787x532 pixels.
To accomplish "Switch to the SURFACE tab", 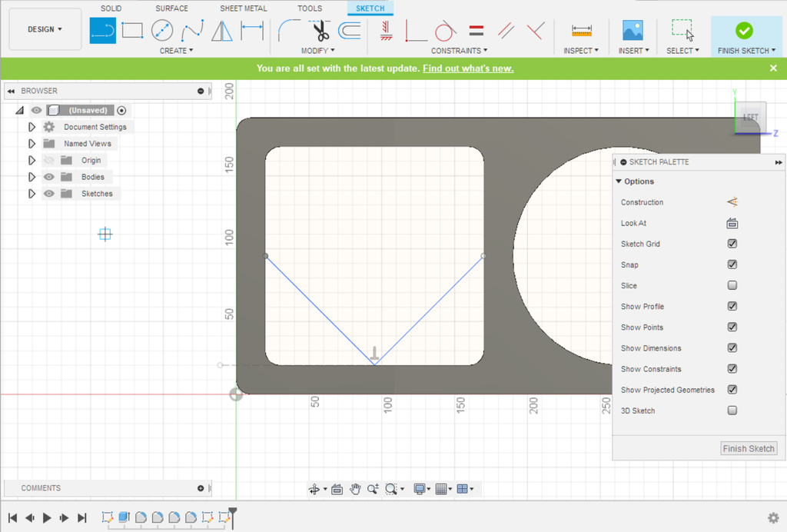I will coord(171,8).
